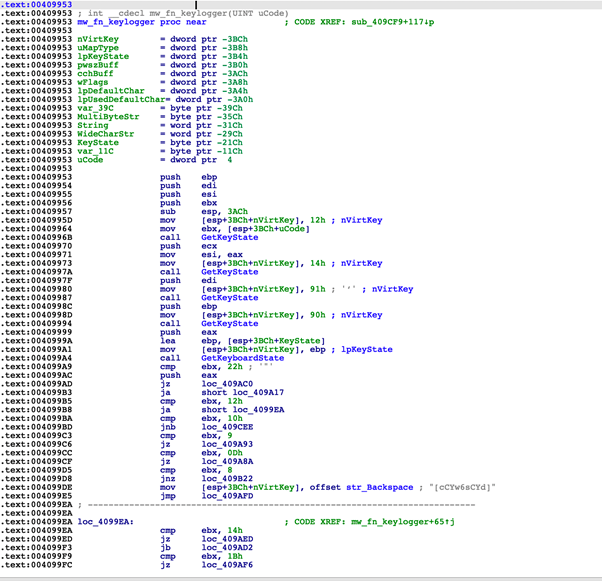
Task: Jump to loc_409AED target
Action: tap(227, 539)
